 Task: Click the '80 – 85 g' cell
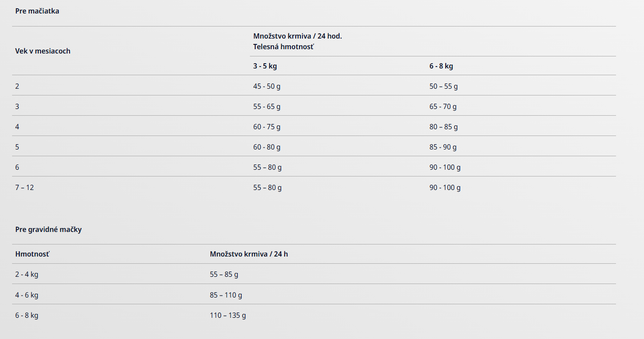[x=444, y=127]
